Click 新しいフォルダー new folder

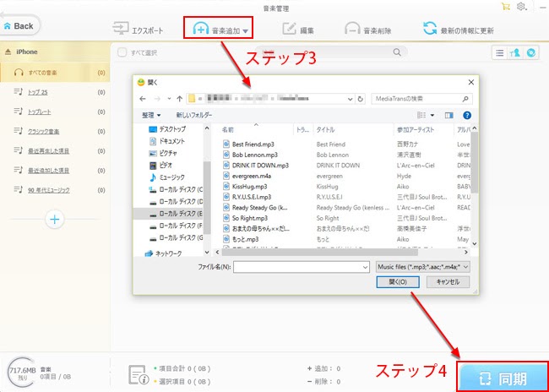[x=194, y=115]
